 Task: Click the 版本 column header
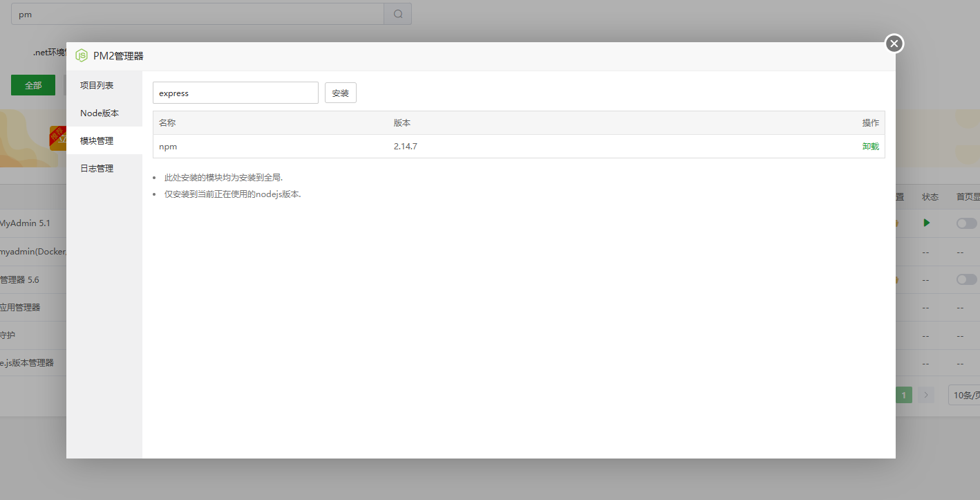402,123
